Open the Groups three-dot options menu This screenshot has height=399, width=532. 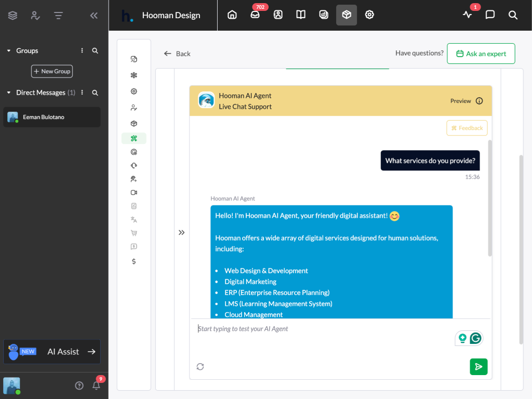82,51
